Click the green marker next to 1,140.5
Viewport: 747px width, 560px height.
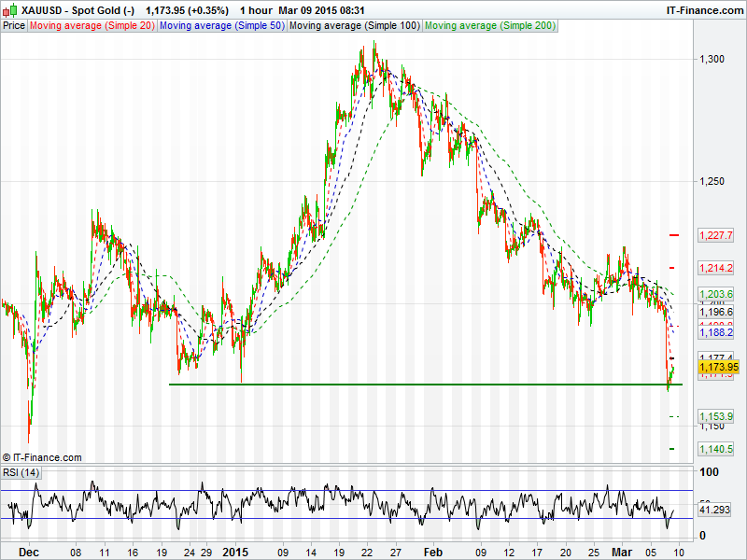672,449
